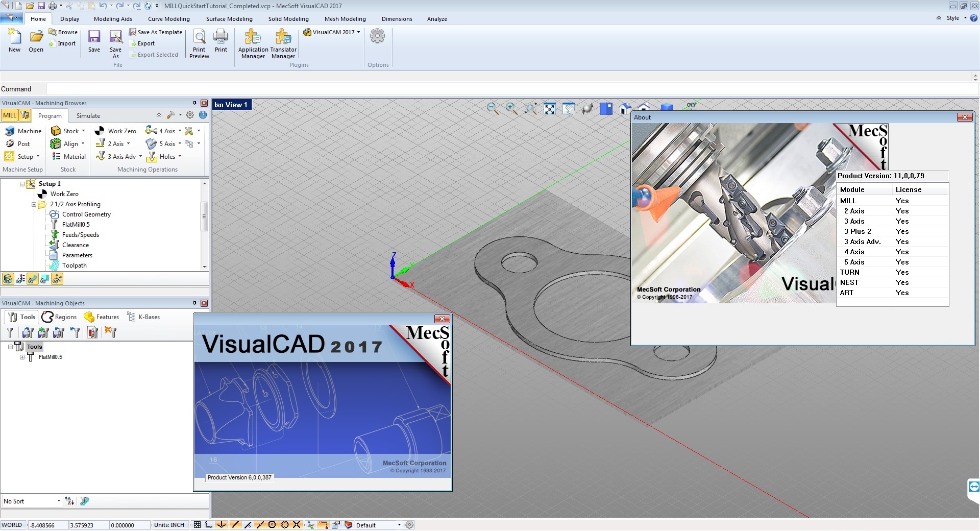This screenshot has width=980, height=531.
Task: Click the delete-all tools icon with spark
Action: [x=110, y=332]
